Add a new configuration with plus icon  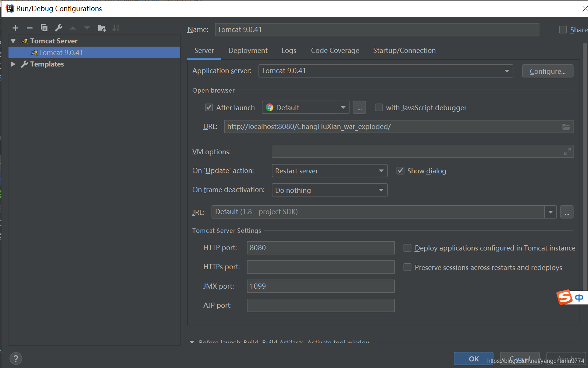[15, 28]
